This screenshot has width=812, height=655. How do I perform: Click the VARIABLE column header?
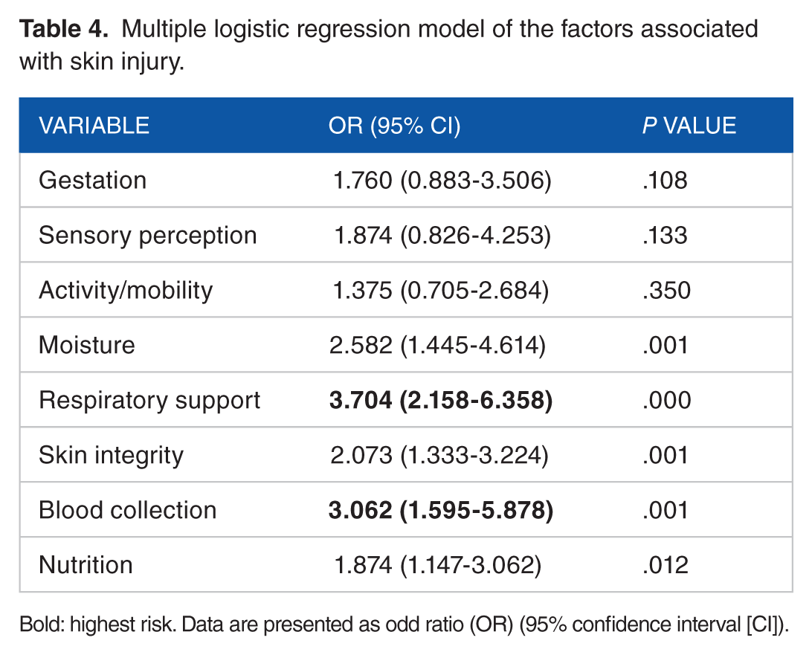click(x=94, y=126)
